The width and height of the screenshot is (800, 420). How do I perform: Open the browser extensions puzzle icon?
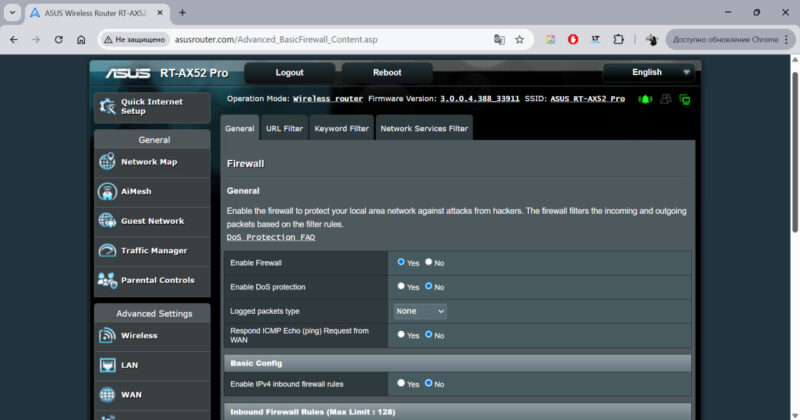(x=618, y=39)
